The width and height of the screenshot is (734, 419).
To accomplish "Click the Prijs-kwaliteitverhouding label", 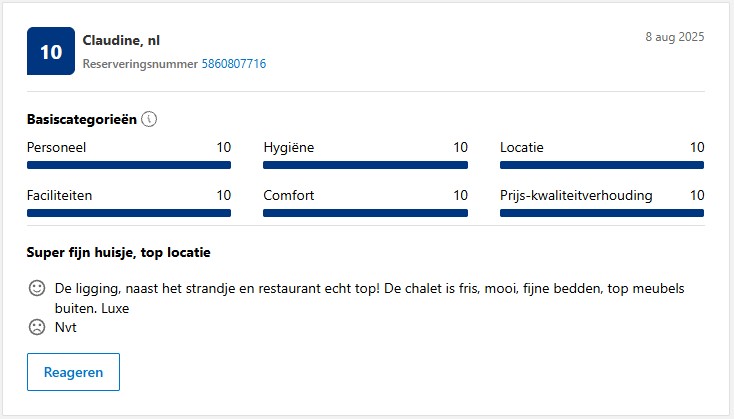I will click(576, 195).
